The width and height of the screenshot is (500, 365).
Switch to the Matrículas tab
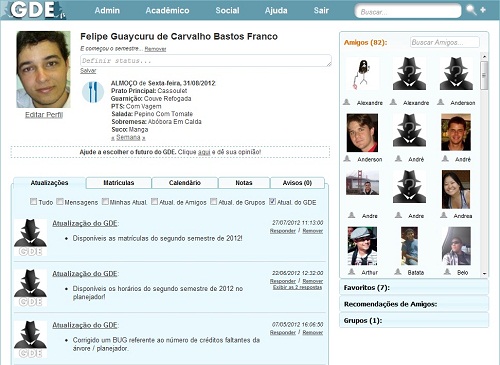pos(119,183)
